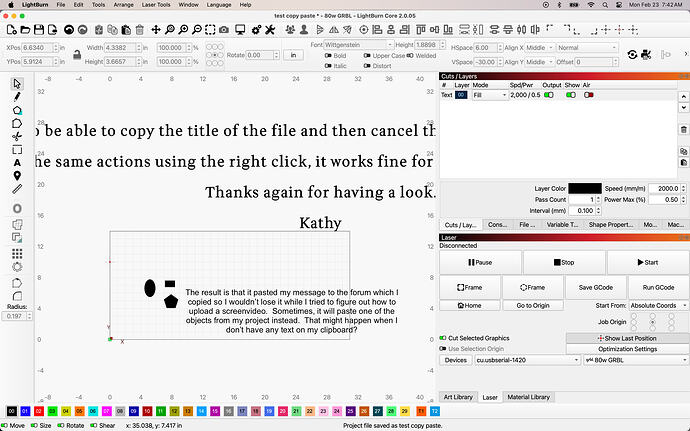Pick the red 02 palette swatch
Image resolution: width=690 pixels, height=431 pixels.
click(37, 411)
